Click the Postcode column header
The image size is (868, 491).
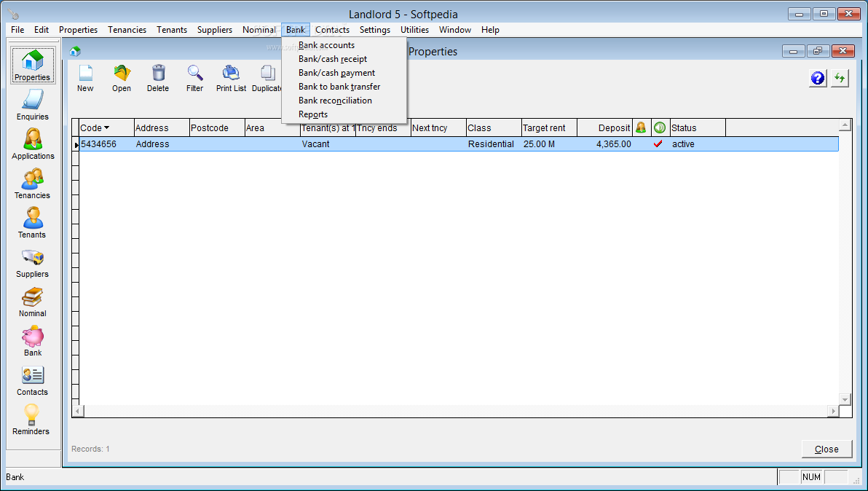point(217,128)
